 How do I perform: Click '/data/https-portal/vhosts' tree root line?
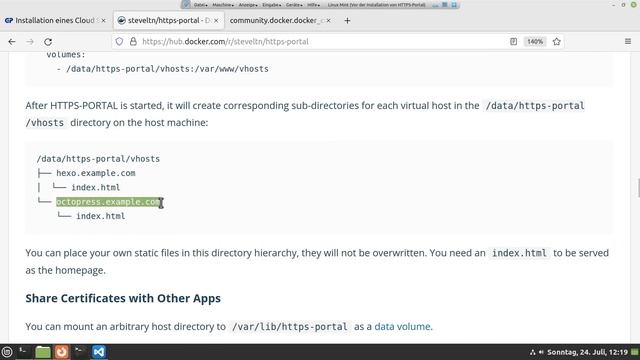98,159
